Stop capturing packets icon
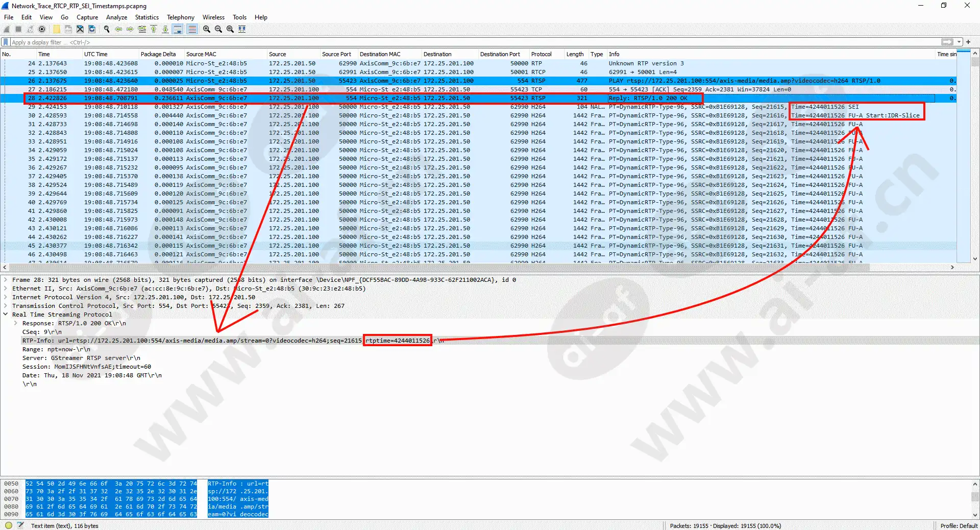Viewport: 980px width, 530px height. click(19, 29)
